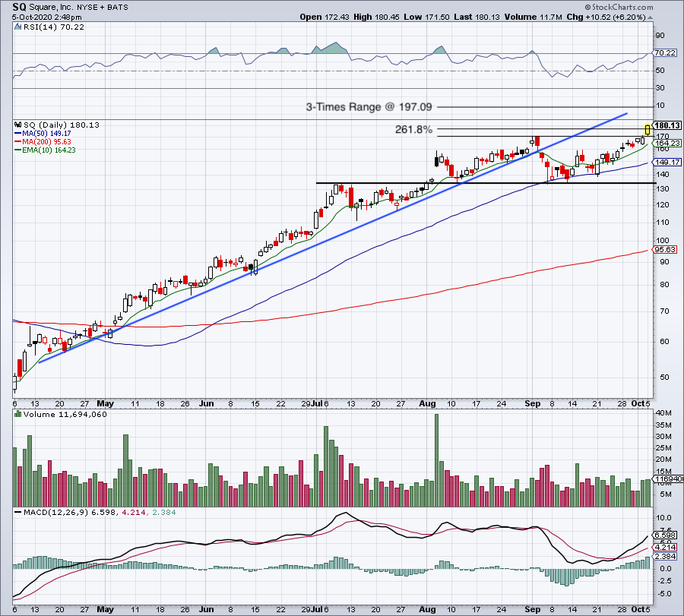Click the EMA(10) 164.23 legend text
Screen dimensions: 684x616
[x=49, y=150]
